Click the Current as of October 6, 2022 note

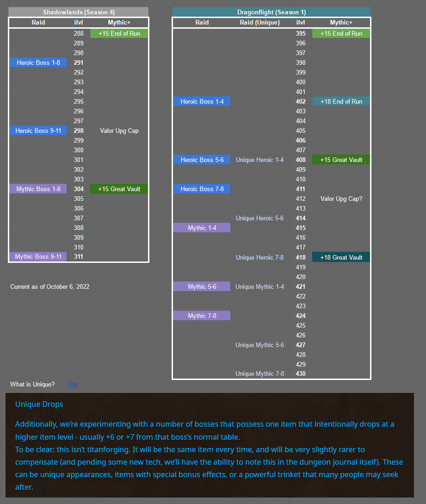tap(50, 287)
